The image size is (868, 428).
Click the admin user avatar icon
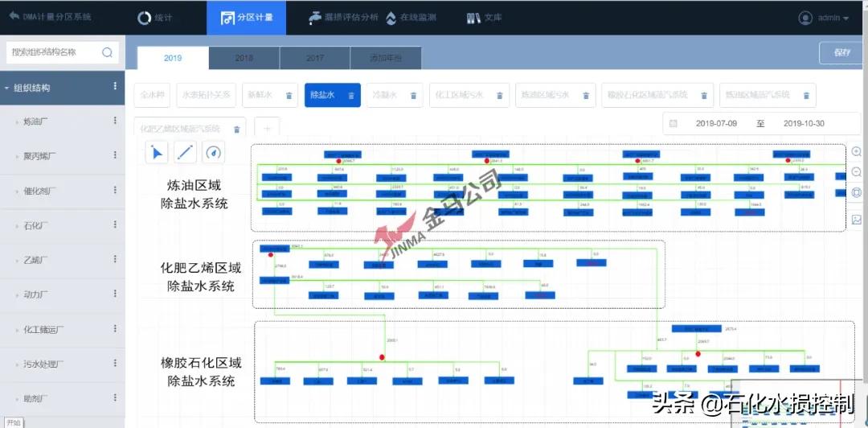(805, 18)
